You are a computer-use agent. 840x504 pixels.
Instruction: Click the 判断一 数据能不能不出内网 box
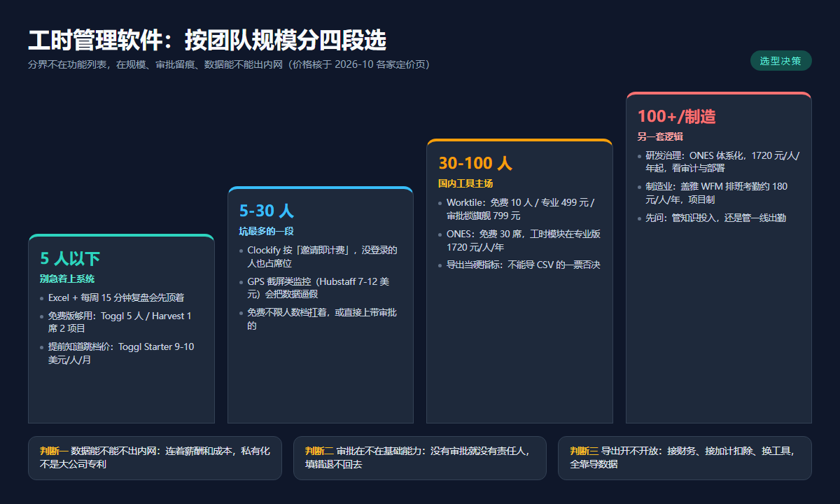pos(155,458)
